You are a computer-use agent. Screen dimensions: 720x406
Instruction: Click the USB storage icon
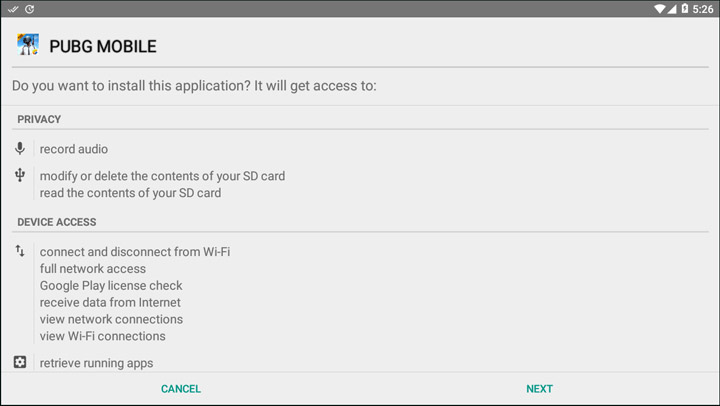[20, 175]
